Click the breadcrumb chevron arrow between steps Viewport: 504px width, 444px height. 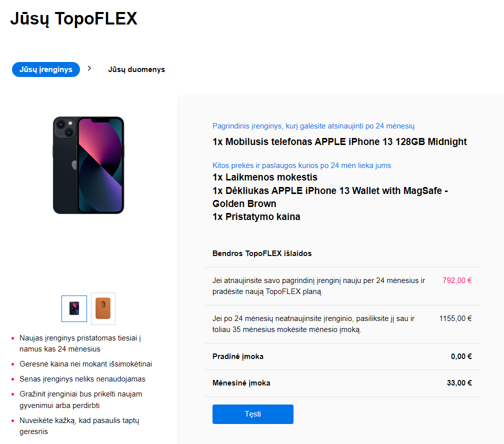click(89, 68)
